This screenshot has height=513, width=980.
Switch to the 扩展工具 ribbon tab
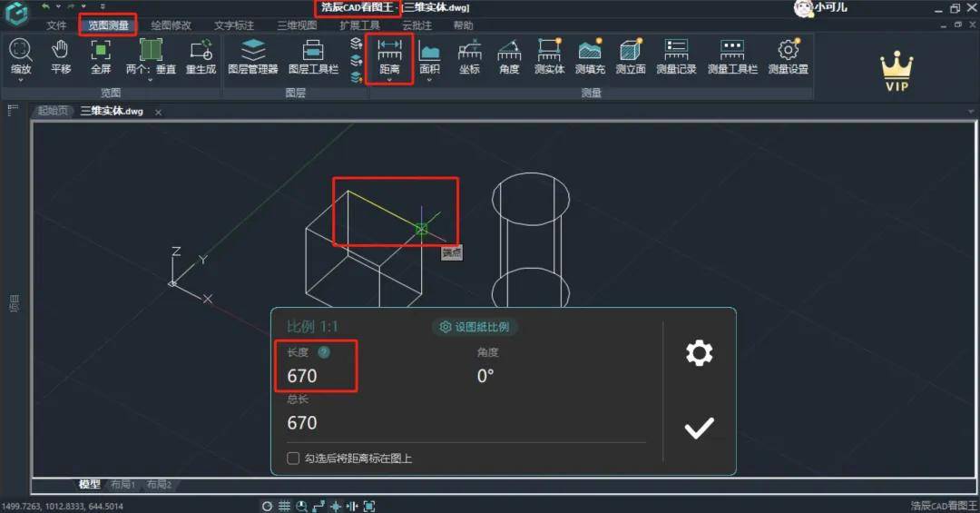tap(360, 25)
